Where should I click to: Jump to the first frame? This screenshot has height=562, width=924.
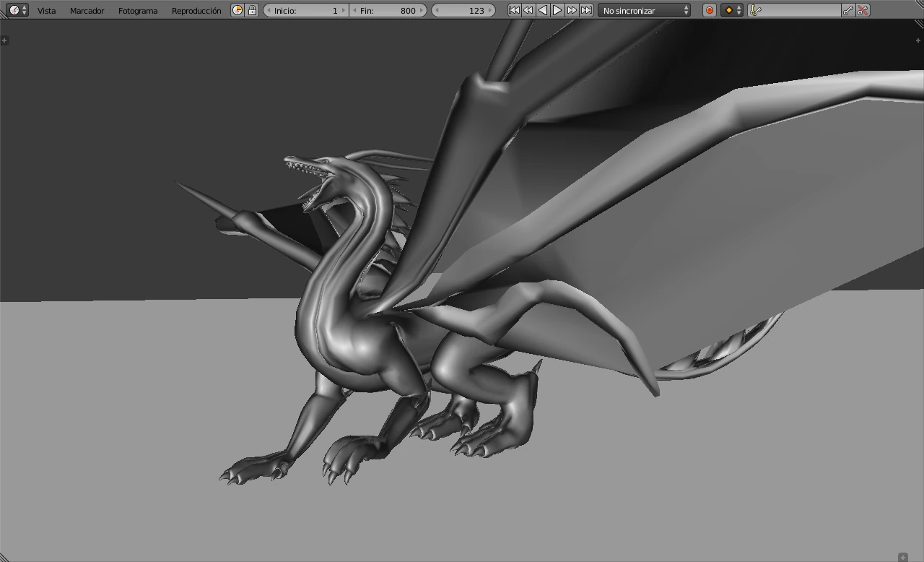click(x=514, y=10)
